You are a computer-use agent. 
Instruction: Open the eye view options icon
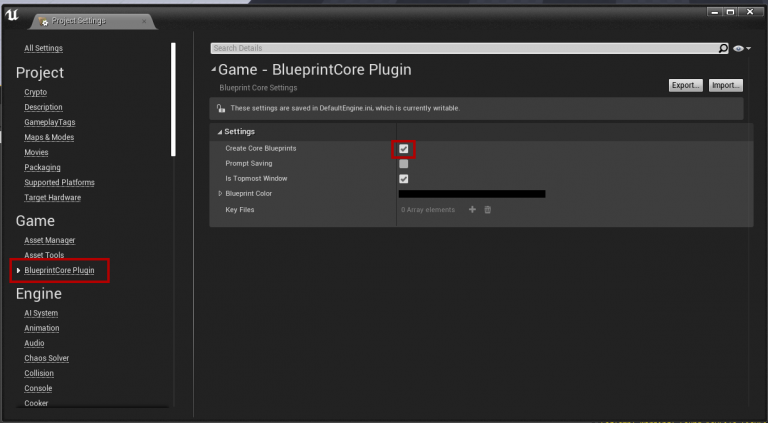pyautogui.click(x=740, y=48)
